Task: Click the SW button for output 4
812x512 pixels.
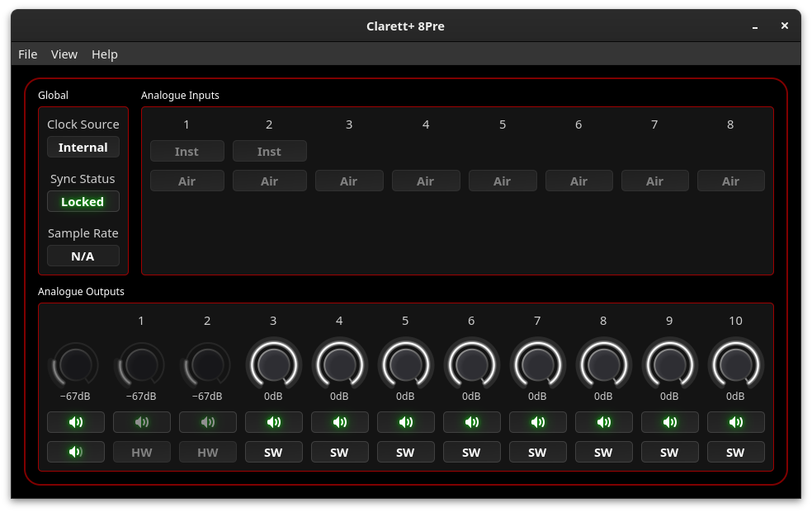Action: click(339, 452)
